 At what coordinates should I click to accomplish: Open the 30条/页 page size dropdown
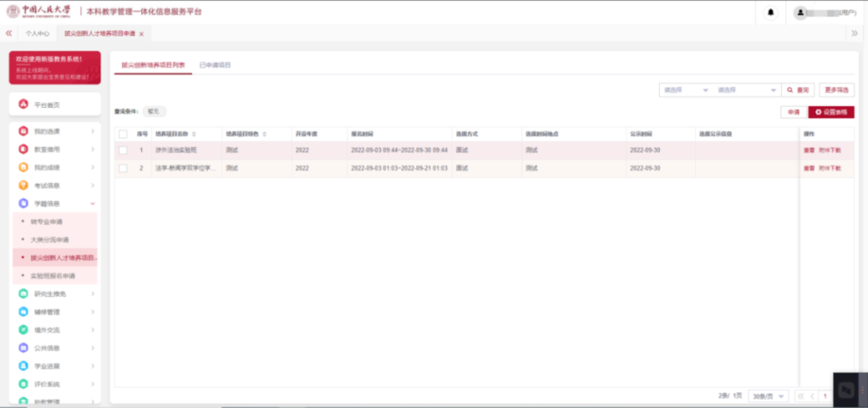coord(768,396)
